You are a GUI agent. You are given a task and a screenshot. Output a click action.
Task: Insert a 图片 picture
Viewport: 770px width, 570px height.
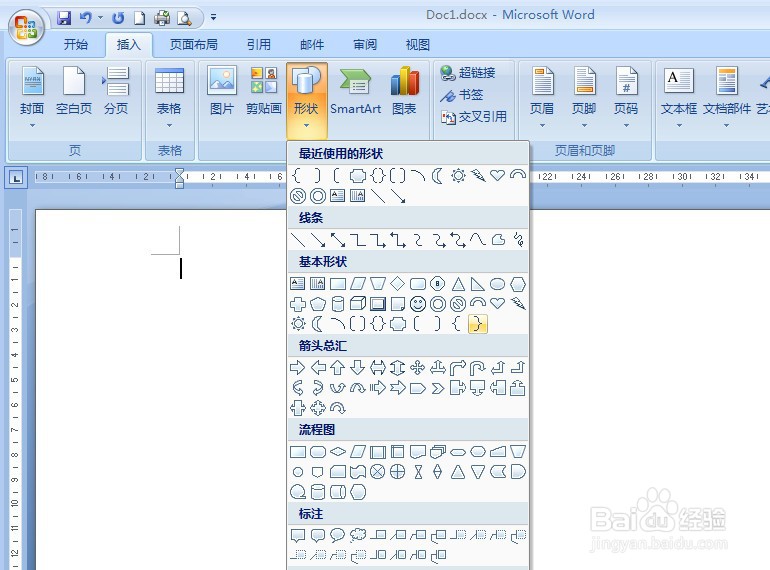221,91
